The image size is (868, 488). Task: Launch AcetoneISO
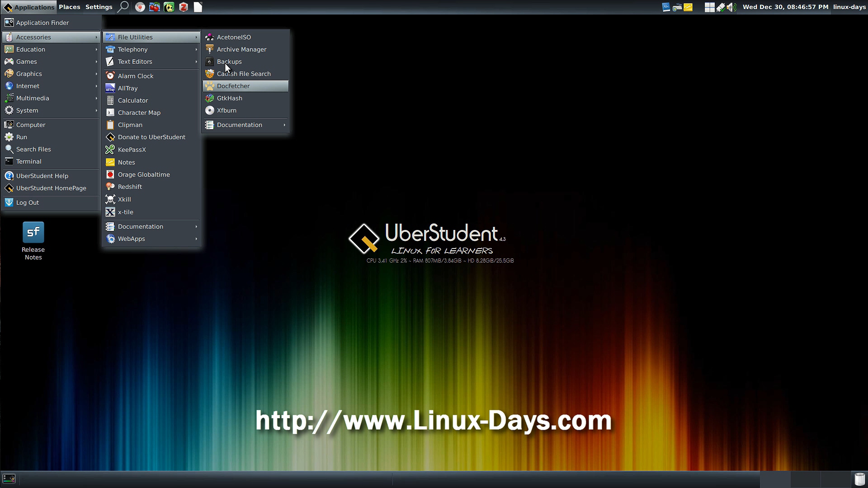click(x=246, y=37)
